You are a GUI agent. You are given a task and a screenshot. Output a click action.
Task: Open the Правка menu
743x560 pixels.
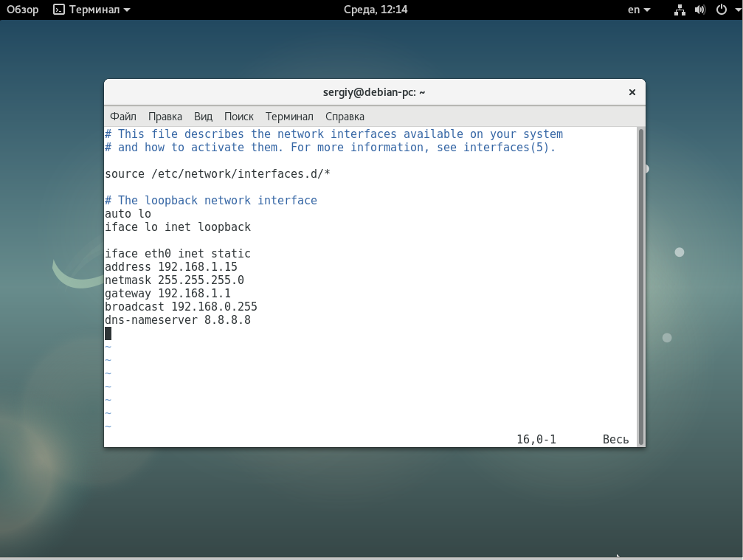pyautogui.click(x=165, y=117)
